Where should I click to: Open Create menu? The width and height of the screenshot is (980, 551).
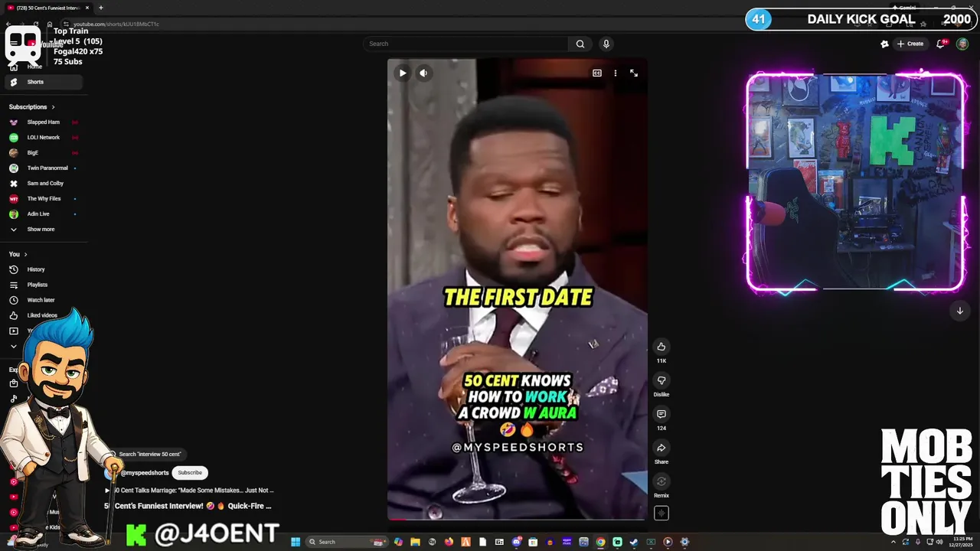[910, 44]
